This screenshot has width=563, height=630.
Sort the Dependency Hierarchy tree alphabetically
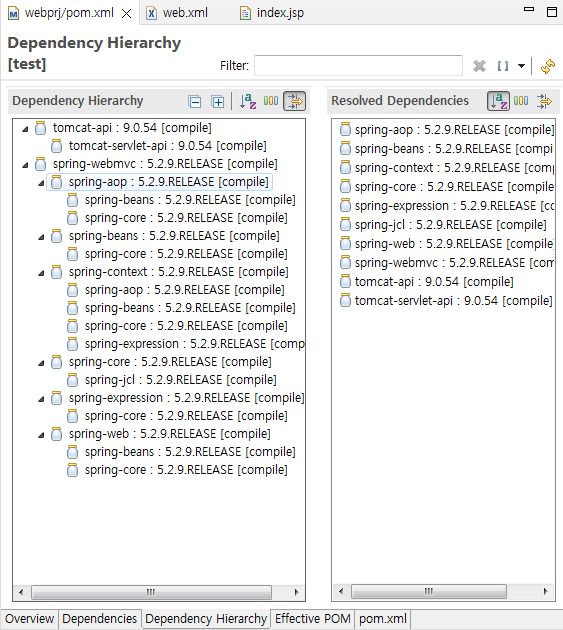[248, 101]
